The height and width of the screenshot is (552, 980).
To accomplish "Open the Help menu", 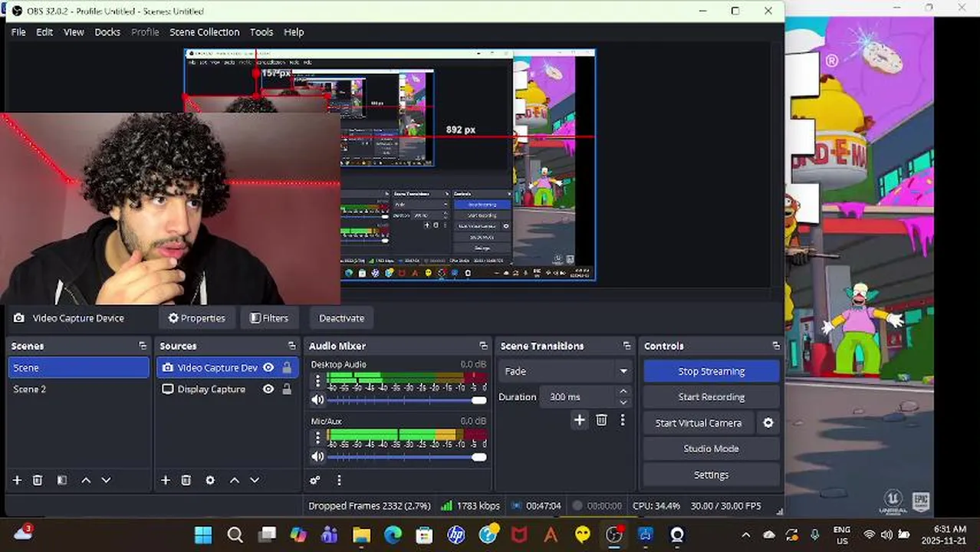I will point(294,32).
